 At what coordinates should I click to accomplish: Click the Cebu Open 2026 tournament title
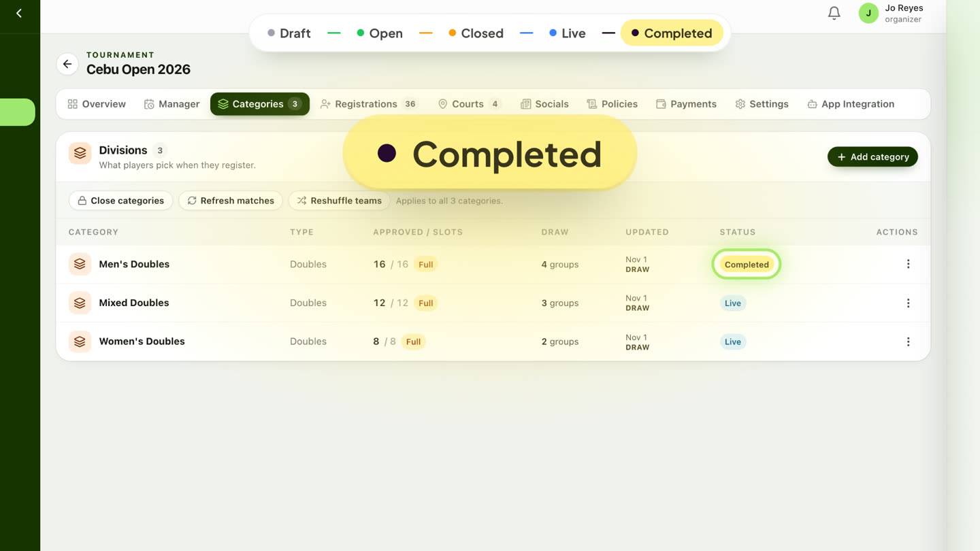coord(138,69)
